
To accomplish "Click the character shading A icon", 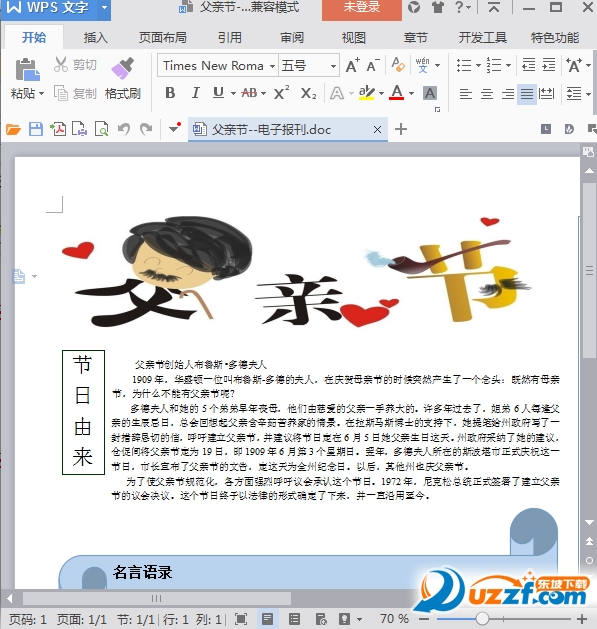I will (x=430, y=93).
